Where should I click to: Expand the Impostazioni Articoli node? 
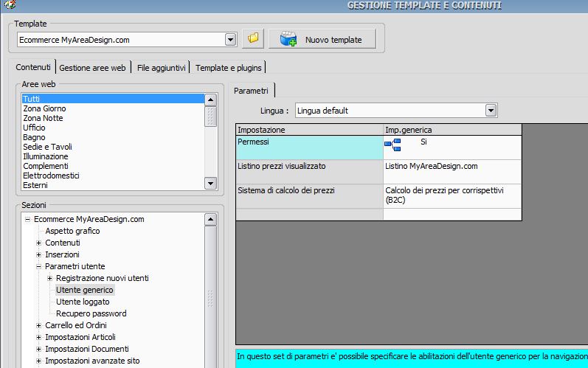pyautogui.click(x=38, y=337)
